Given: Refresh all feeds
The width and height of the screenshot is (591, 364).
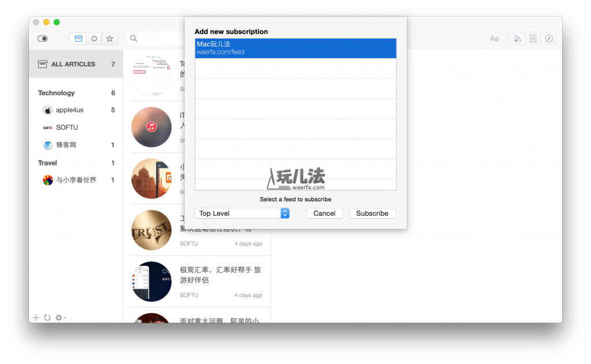Looking at the screenshot, I should (x=47, y=318).
